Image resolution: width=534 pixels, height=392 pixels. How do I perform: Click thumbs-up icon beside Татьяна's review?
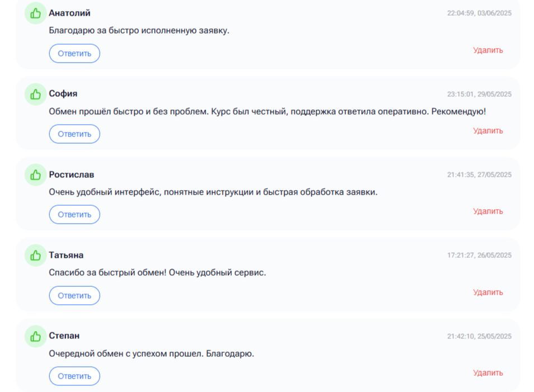(x=36, y=256)
